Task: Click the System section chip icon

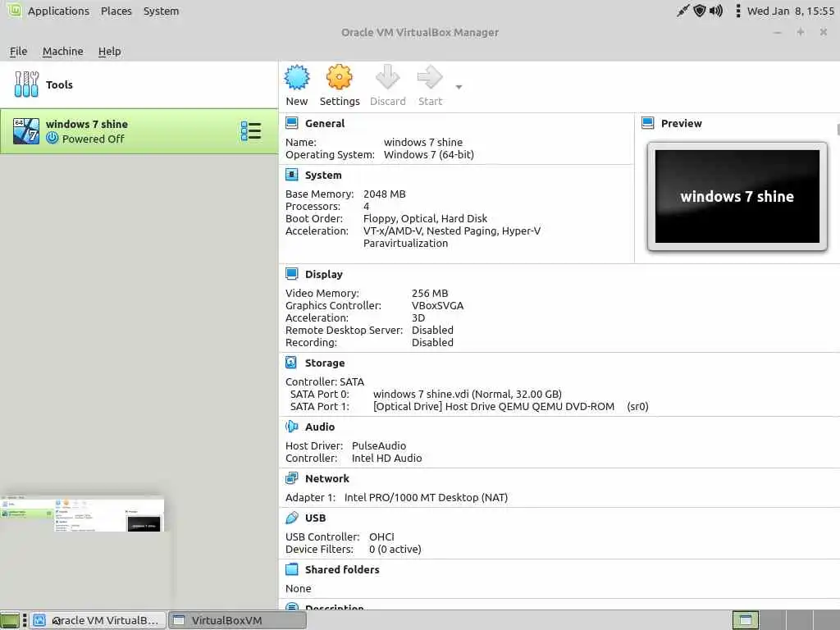Action: pos(292,175)
